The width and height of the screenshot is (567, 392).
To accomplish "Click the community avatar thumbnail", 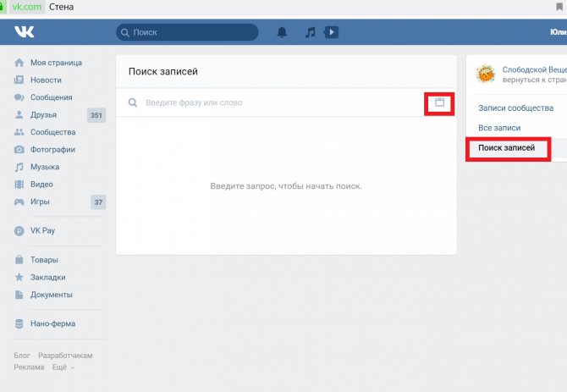I will [486, 74].
